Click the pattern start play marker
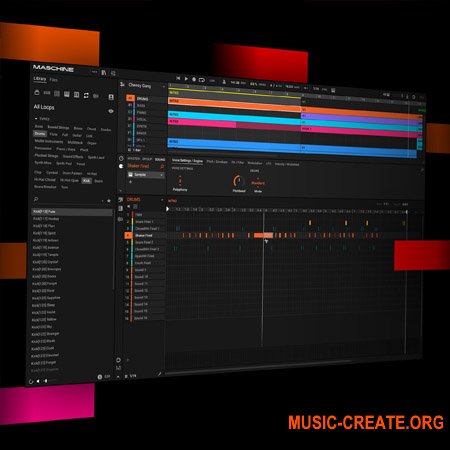The width and height of the screenshot is (450, 450). tap(168, 209)
